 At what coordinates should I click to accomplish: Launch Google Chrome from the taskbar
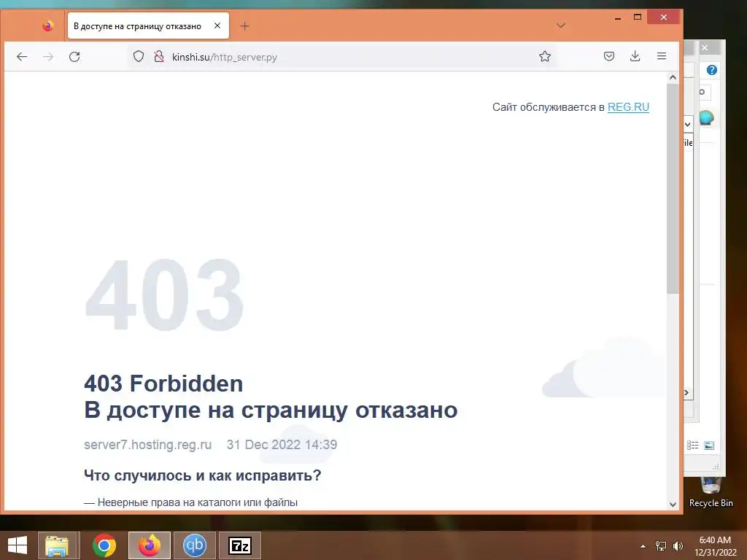coord(104,545)
